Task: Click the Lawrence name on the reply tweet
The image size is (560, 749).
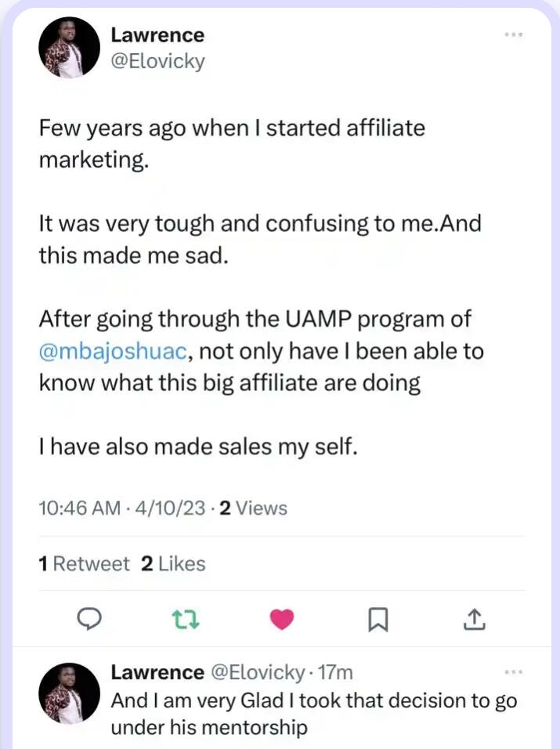Action: [x=157, y=673]
